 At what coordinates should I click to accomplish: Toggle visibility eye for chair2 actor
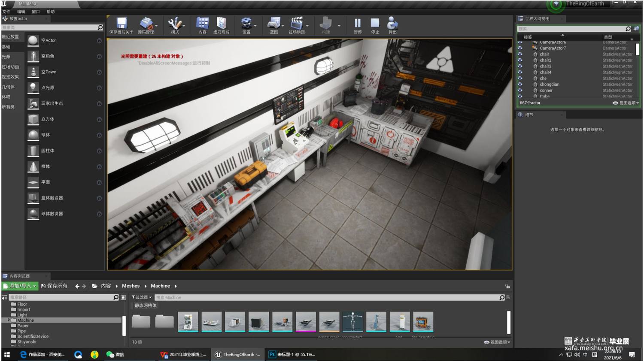(520, 60)
